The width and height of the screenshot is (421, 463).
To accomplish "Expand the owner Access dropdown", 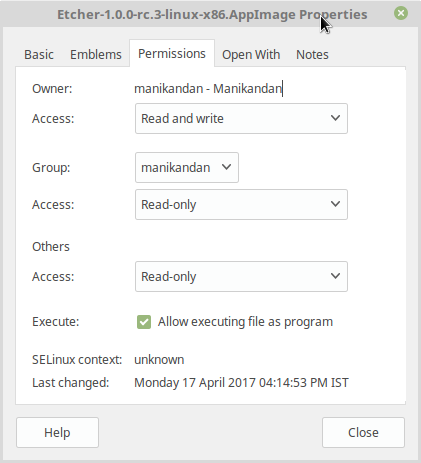I will coord(241,118).
